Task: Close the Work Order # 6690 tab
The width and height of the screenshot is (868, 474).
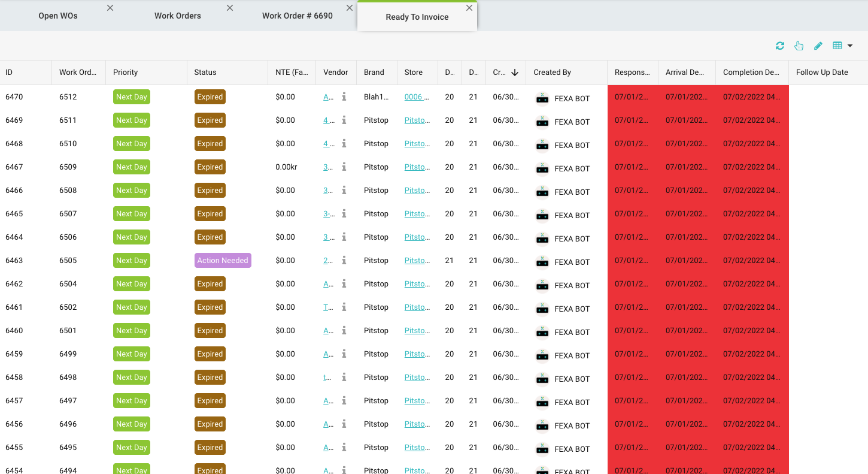Action: click(x=350, y=8)
